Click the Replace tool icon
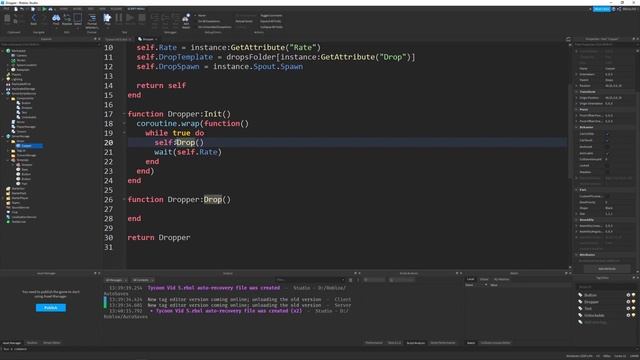This screenshot has width=640, height=360. 67,18
